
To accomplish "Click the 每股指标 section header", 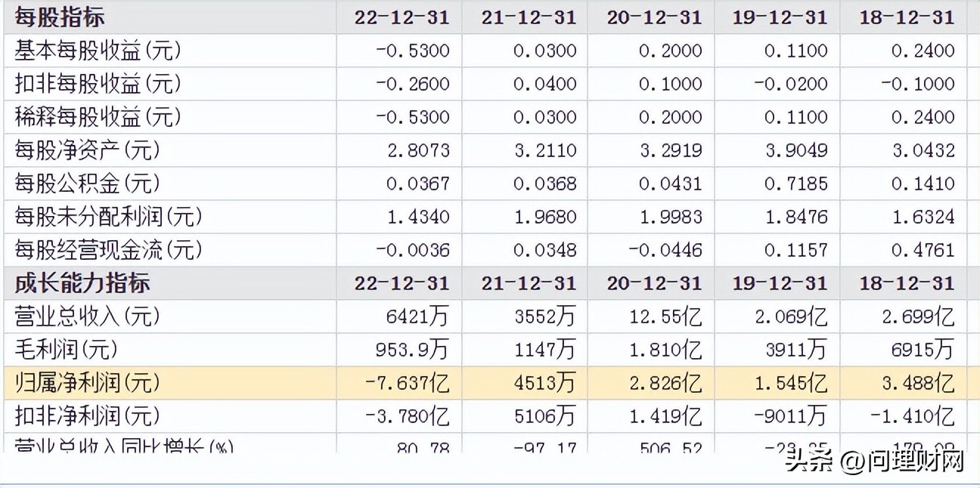I will click(x=60, y=17).
